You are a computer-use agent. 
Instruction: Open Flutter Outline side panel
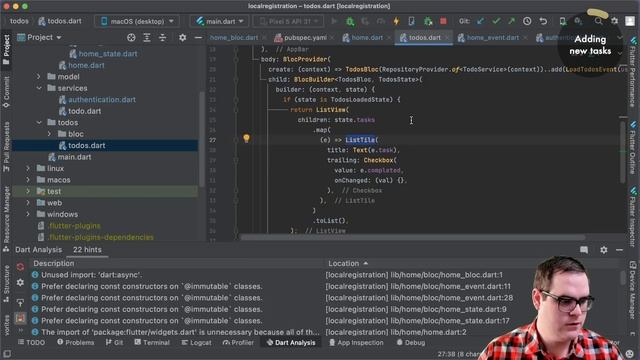point(633,147)
